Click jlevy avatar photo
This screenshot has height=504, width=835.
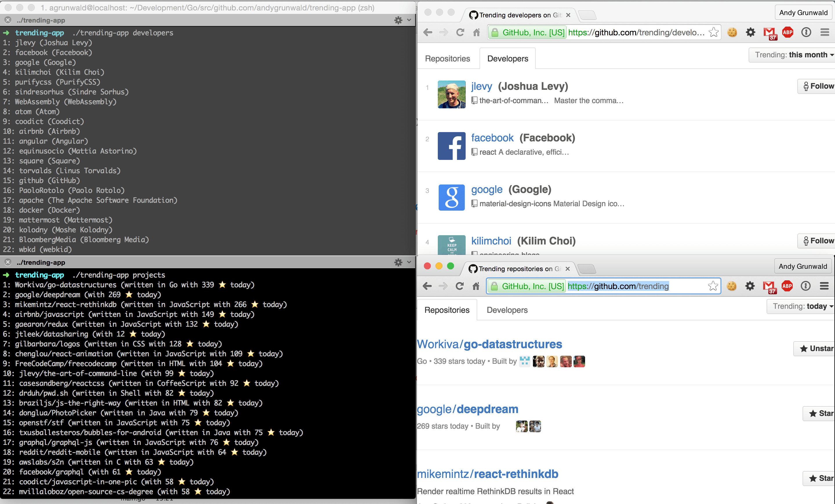coord(452,94)
